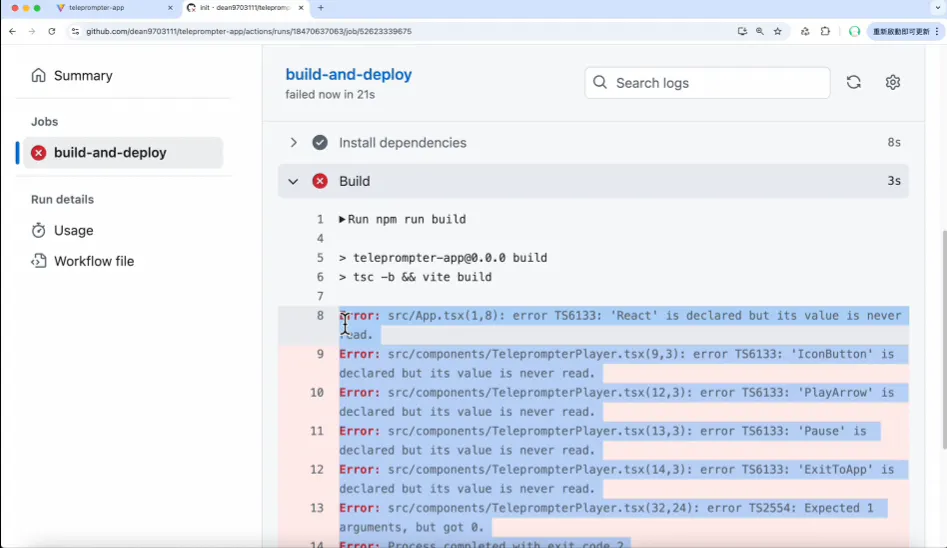Bookmark this page with the star icon
The image size is (947, 548).
point(778,31)
